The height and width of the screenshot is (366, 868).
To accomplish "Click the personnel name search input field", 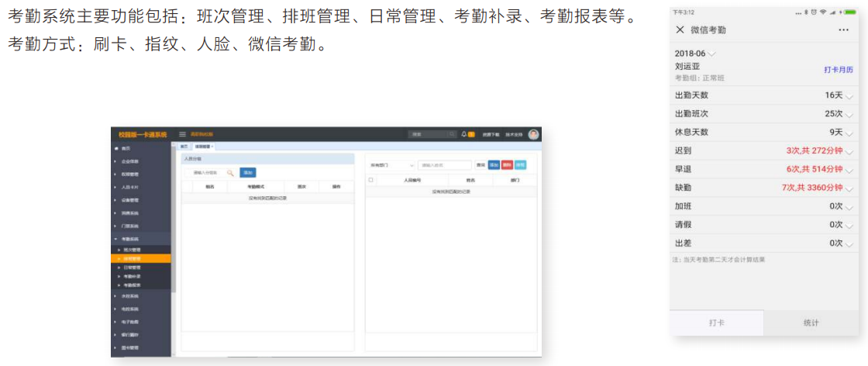I will pyautogui.click(x=444, y=165).
